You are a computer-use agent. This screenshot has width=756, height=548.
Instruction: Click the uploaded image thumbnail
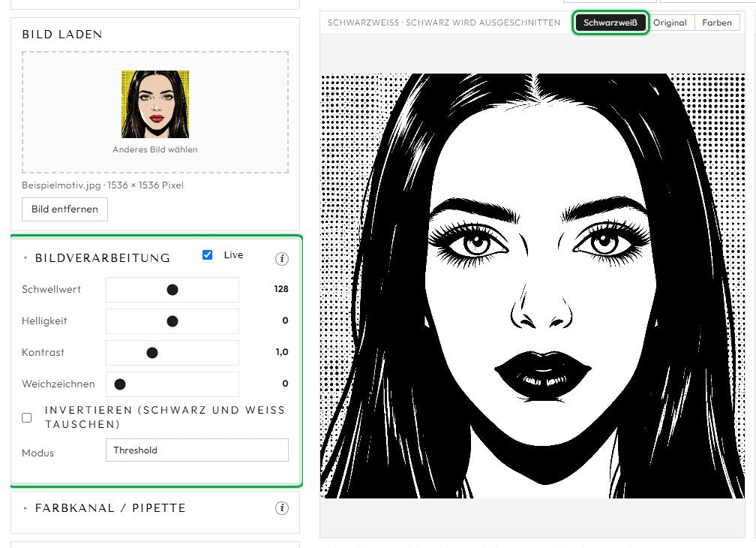click(x=155, y=104)
